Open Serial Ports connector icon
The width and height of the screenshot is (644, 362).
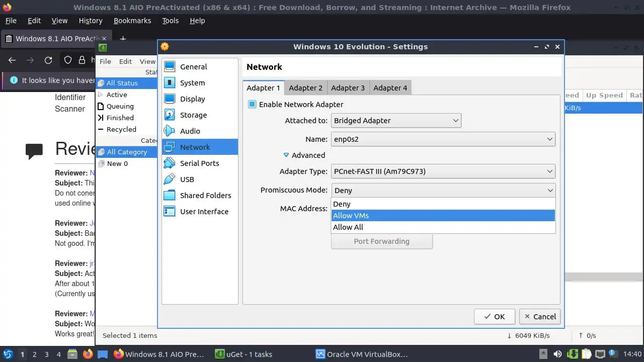click(x=170, y=163)
